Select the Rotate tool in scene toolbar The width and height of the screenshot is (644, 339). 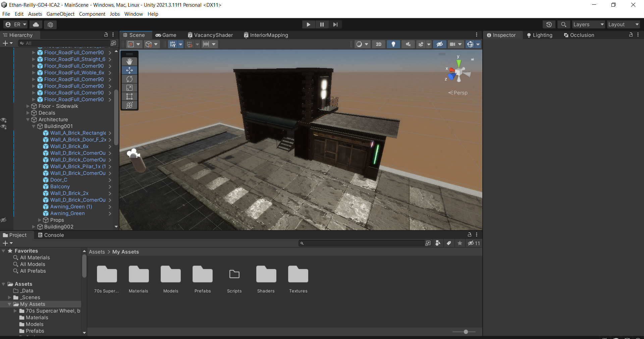pos(129,79)
